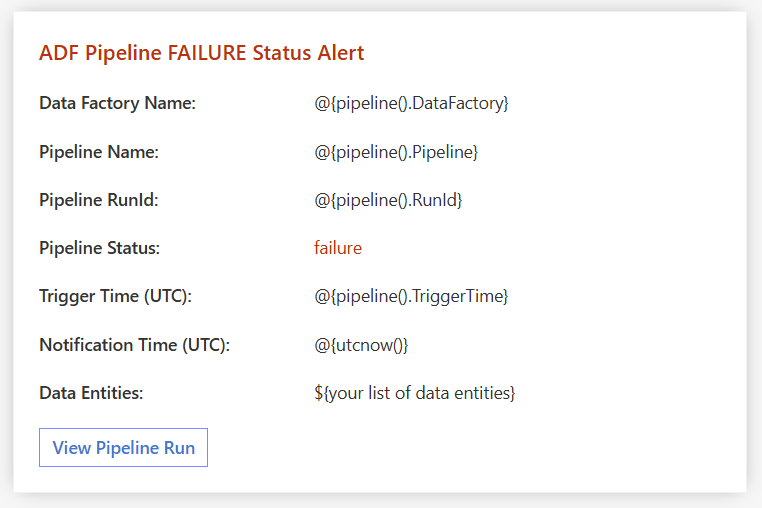Click the Data Factory Name label
Viewport: 762px width, 508px height.
click(117, 103)
